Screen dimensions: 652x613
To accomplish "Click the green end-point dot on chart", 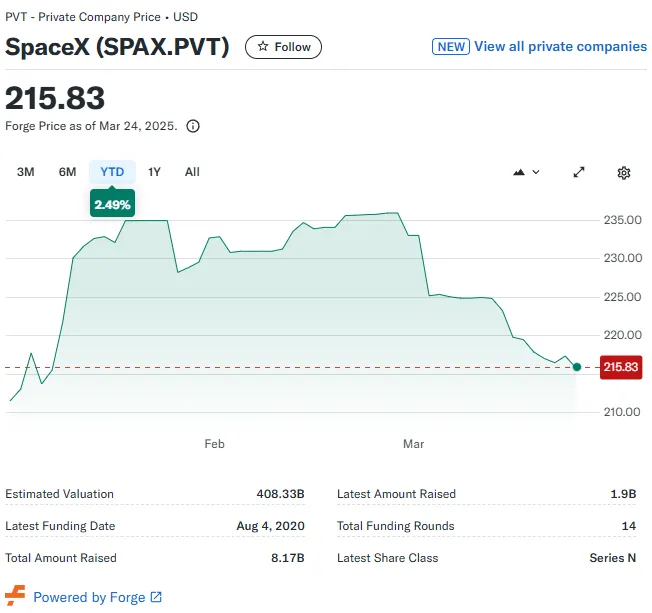I will tap(576, 367).
